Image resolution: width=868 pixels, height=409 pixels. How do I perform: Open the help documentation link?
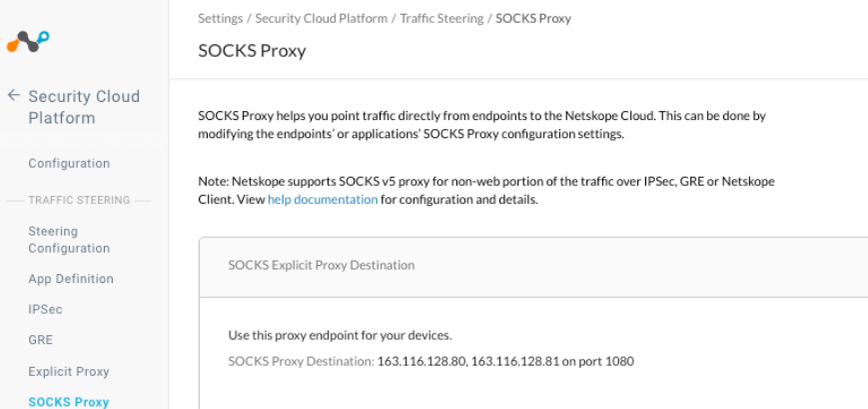(x=323, y=200)
